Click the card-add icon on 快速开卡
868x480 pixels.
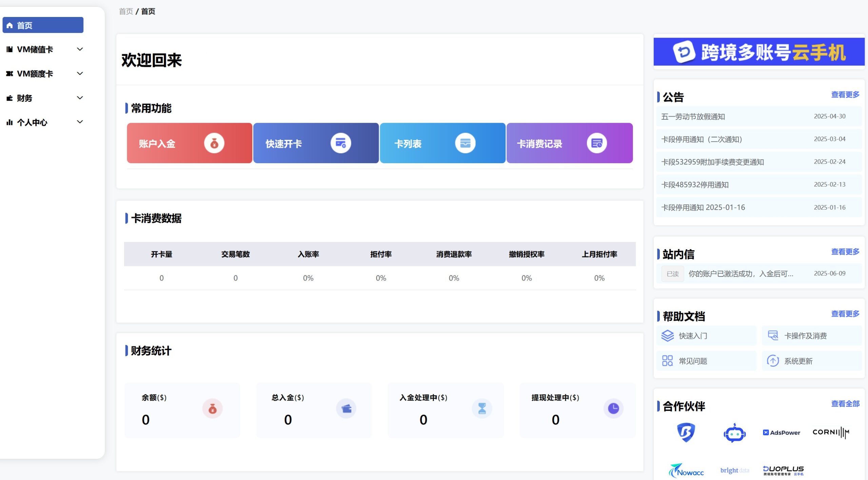pos(340,143)
